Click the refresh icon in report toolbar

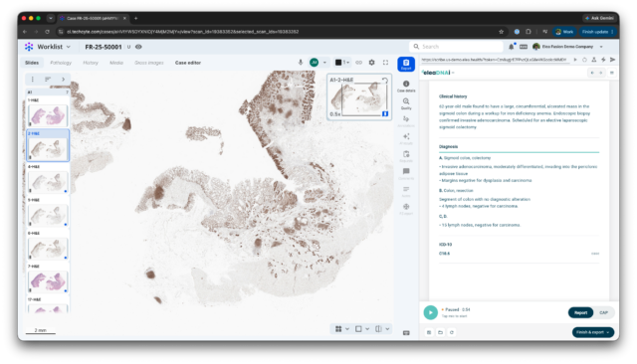[x=584, y=60]
